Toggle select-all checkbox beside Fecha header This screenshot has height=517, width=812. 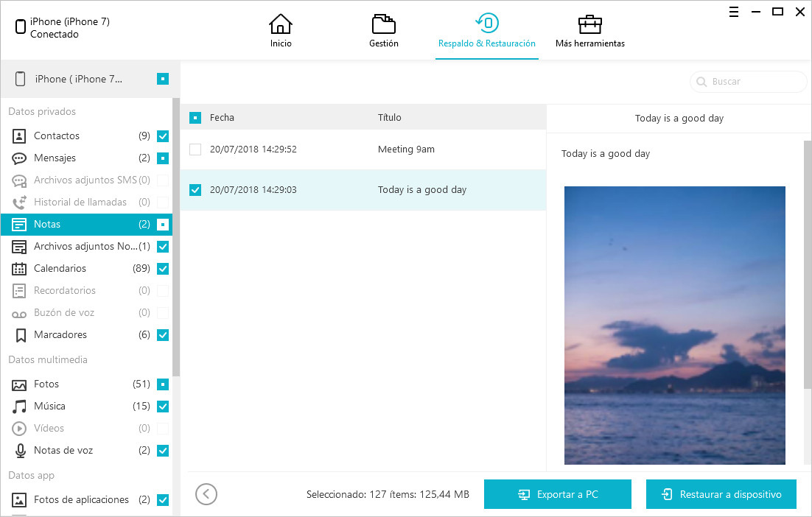coord(195,118)
